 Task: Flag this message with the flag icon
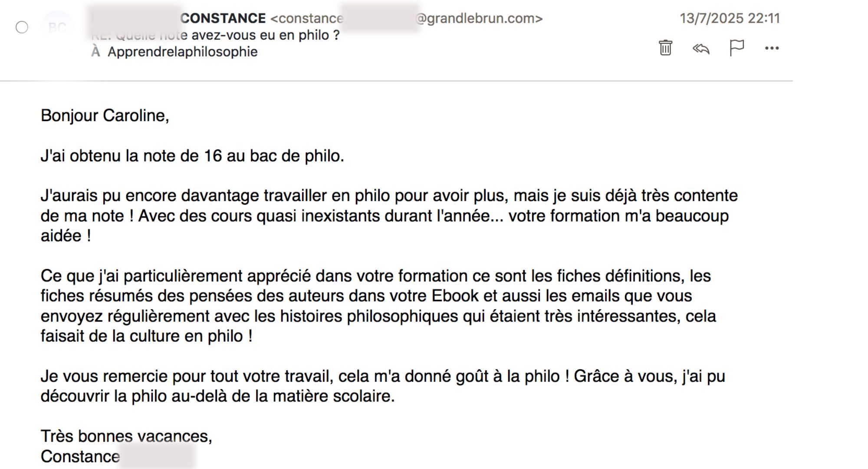pyautogui.click(x=736, y=48)
